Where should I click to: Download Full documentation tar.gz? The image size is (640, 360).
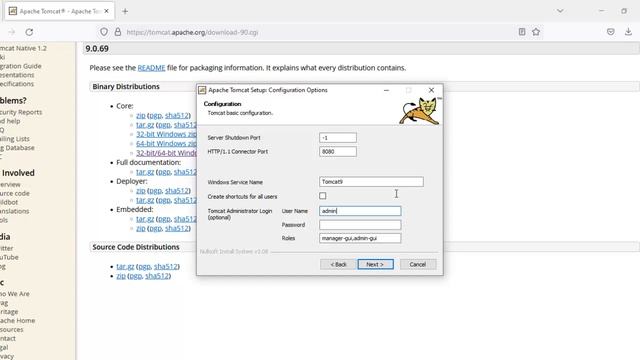pyautogui.click(x=145, y=172)
